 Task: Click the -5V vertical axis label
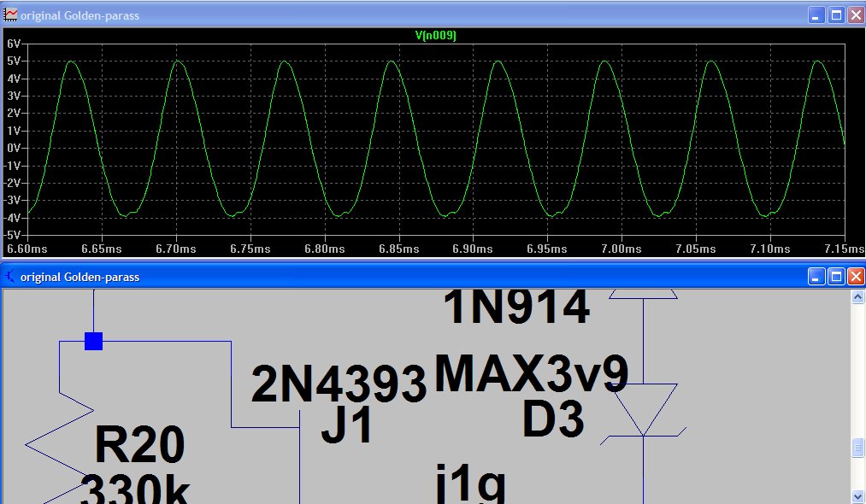click(12, 235)
